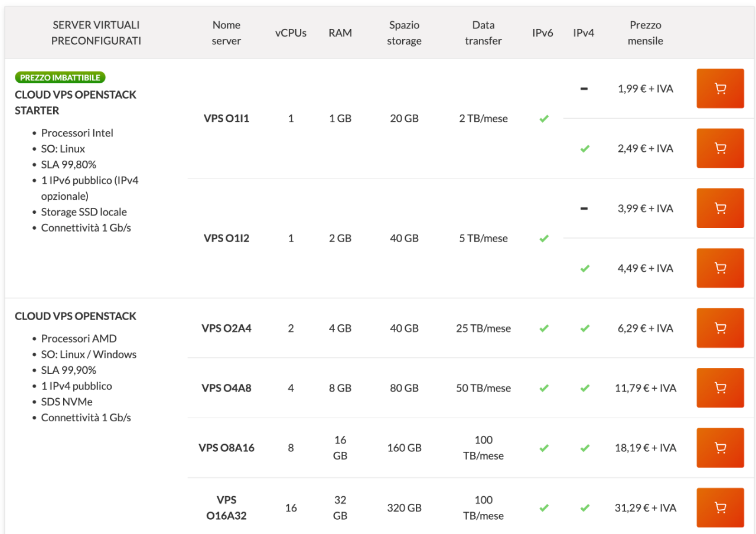
Task: Select the VPS O8A16 server name
Action: pyautogui.click(x=226, y=448)
